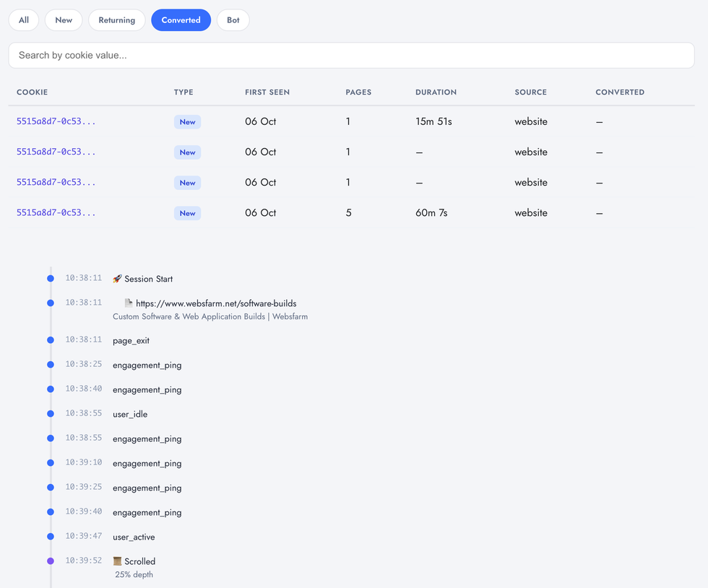
Task: Click the Session Start label
Action: (x=149, y=279)
